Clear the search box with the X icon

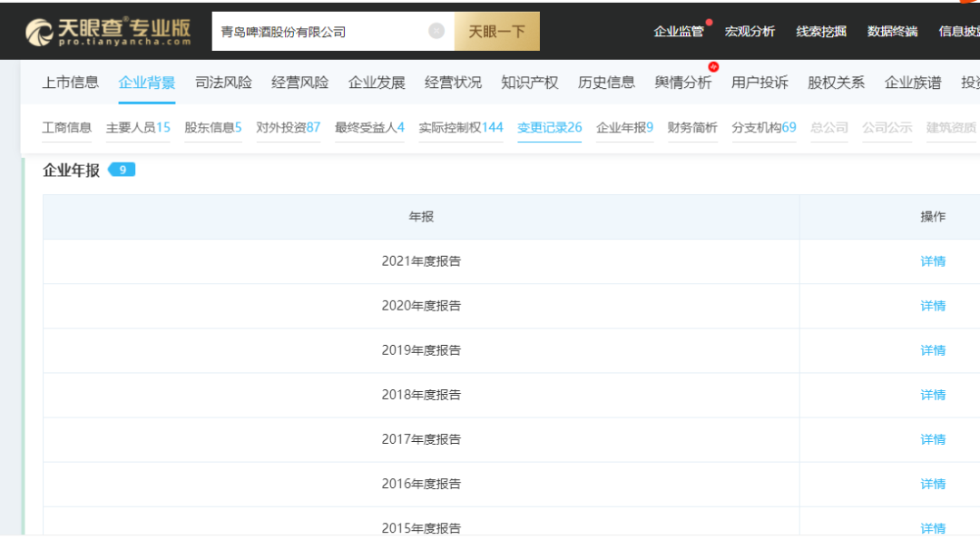(x=436, y=31)
